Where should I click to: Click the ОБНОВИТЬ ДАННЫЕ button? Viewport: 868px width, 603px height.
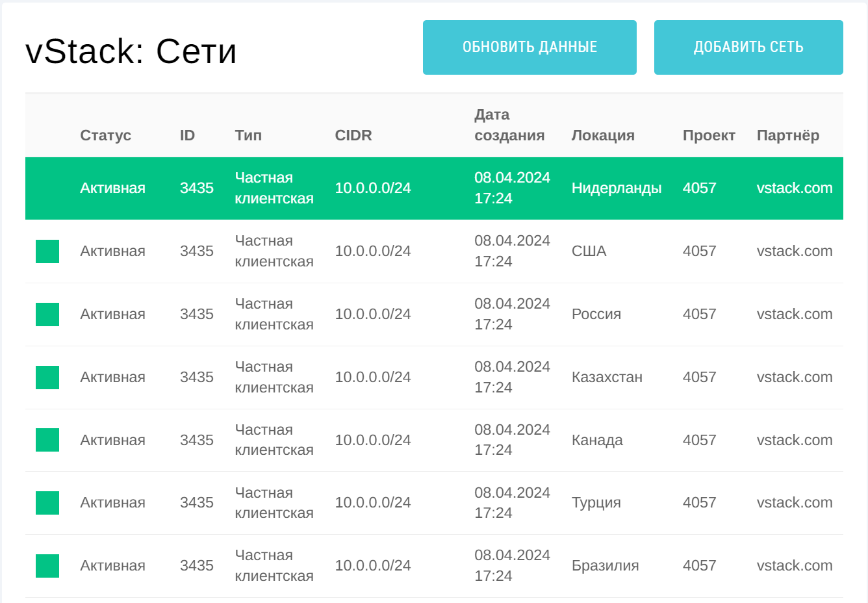coord(530,47)
